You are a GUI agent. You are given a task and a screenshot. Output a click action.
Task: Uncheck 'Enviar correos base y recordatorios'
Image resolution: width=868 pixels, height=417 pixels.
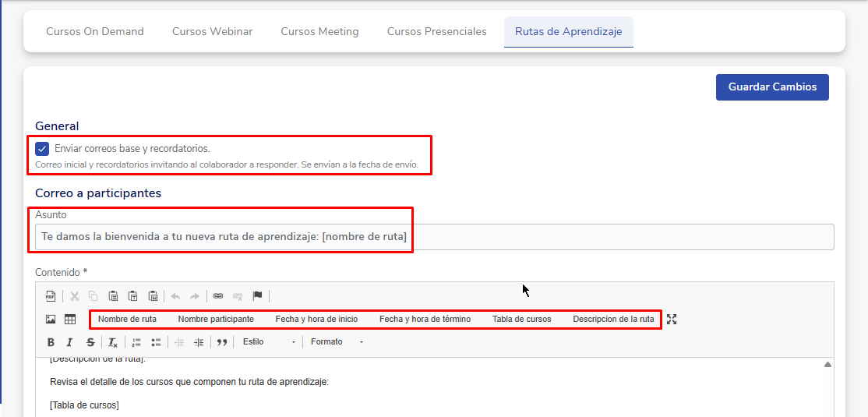coord(42,149)
